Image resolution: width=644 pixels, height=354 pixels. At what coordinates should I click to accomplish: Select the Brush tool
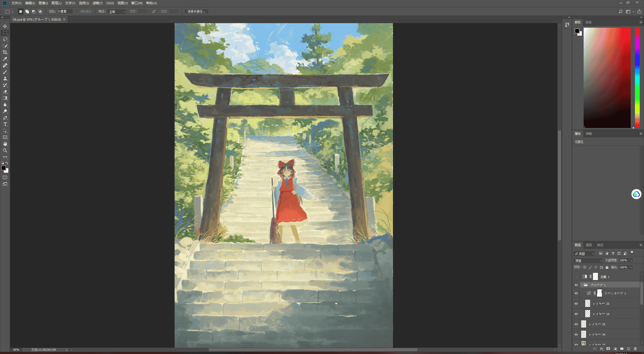coord(5,72)
